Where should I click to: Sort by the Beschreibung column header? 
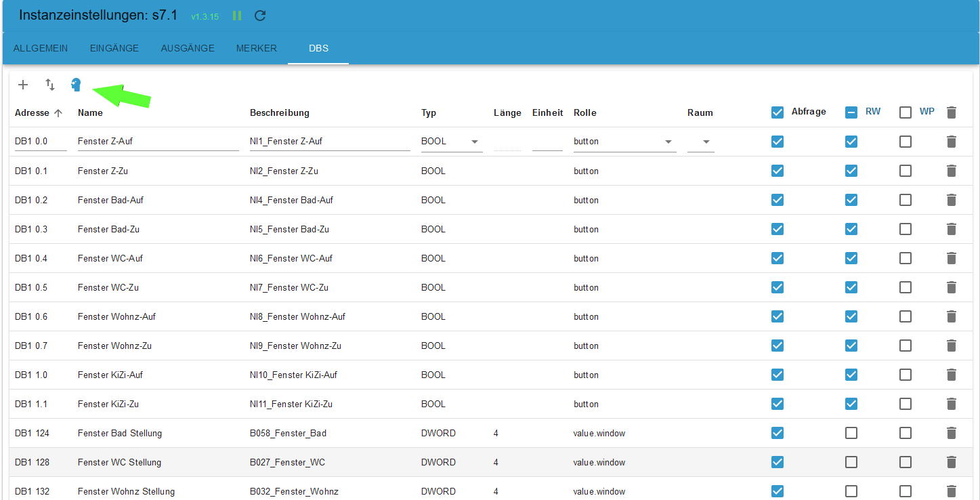[x=280, y=113]
